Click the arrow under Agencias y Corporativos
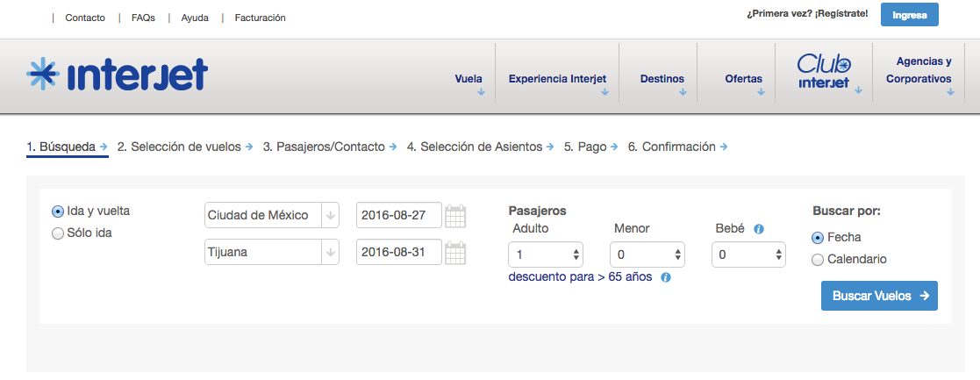The width and height of the screenshot is (980, 380). pos(951,92)
